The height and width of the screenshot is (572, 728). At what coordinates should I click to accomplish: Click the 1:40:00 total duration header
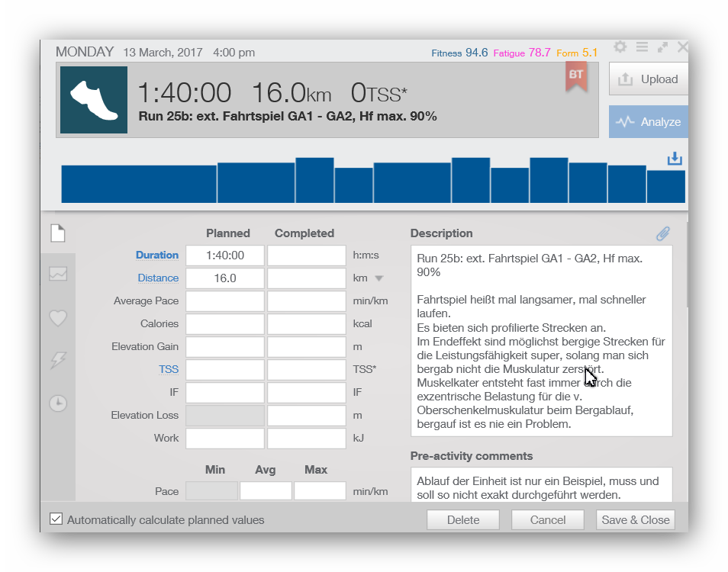[x=185, y=93]
